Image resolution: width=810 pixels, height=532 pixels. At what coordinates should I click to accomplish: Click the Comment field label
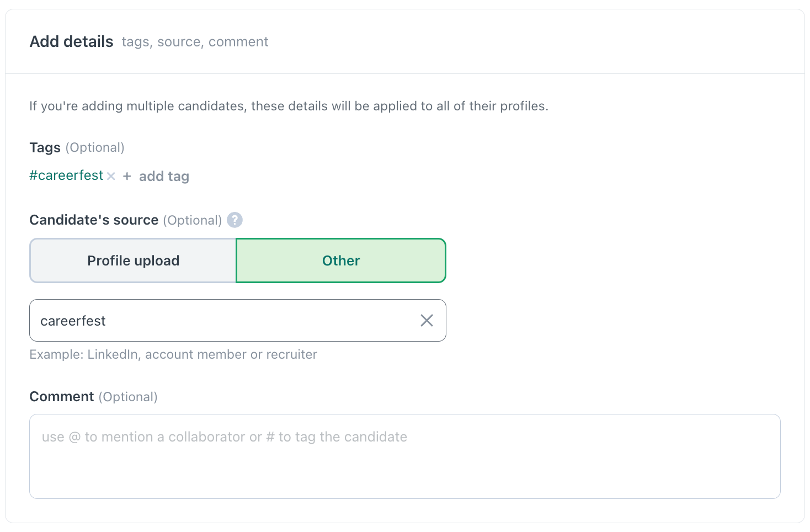[62, 396]
